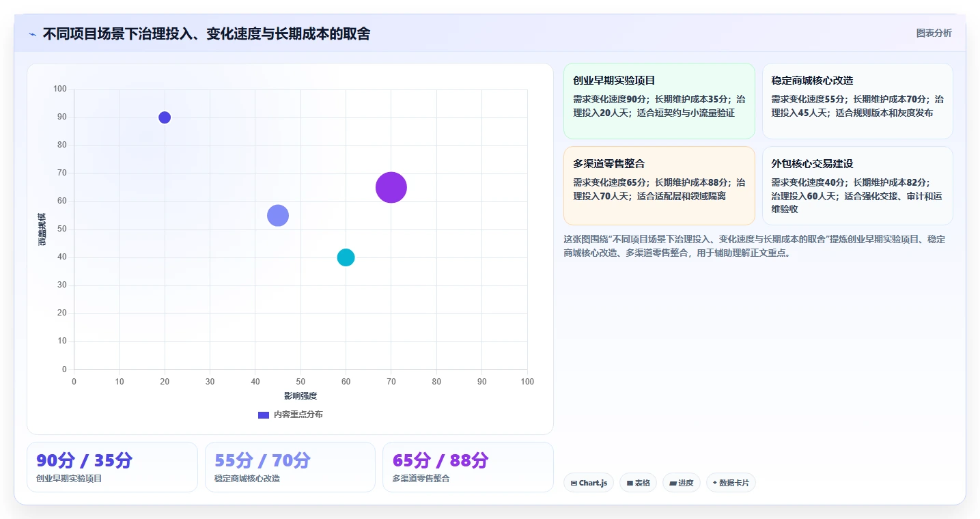
Task: Click the Chart.js tag
Action: pyautogui.click(x=589, y=483)
